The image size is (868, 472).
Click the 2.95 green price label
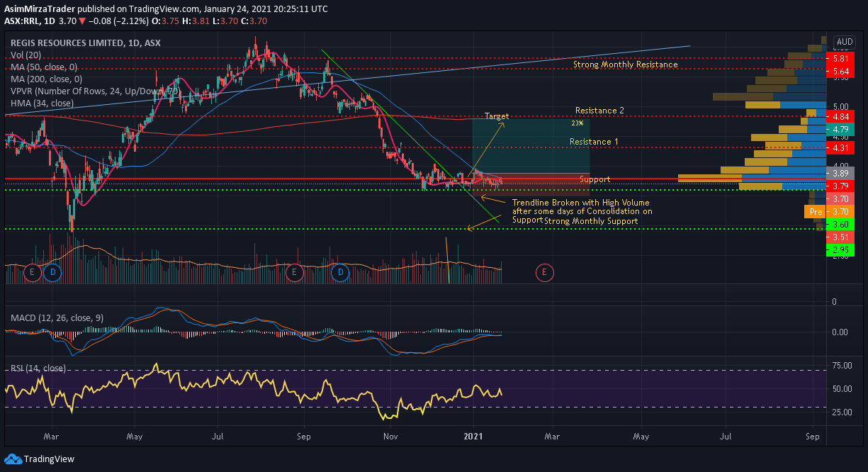point(840,250)
